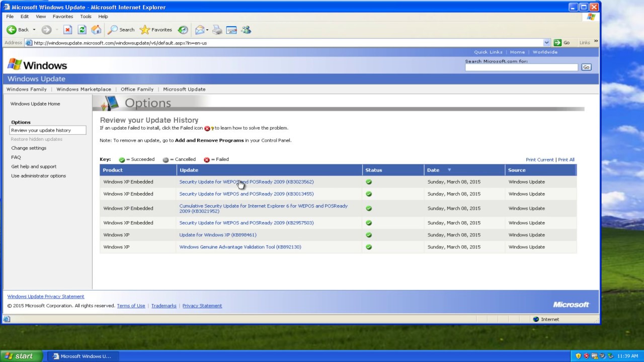Open the Tools menu
Screen dimensions: 644x362
(x=86, y=17)
